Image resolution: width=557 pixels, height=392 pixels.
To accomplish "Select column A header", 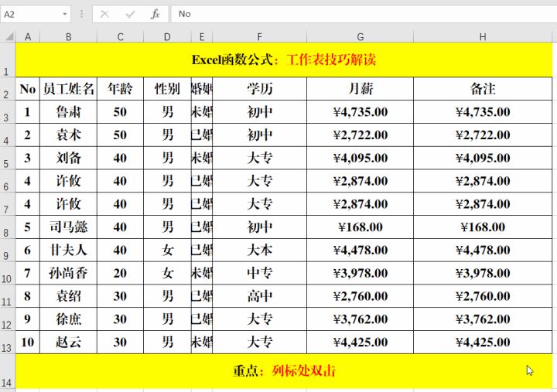I will (x=28, y=37).
